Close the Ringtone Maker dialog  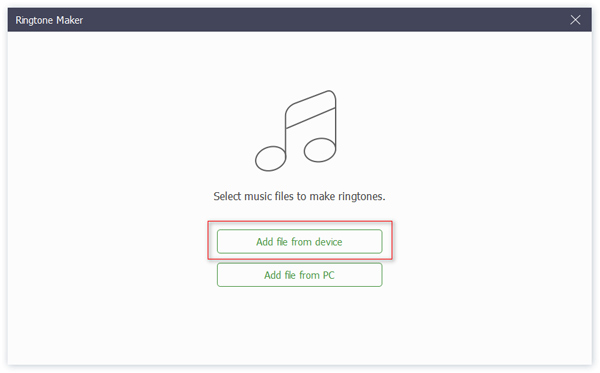click(575, 20)
